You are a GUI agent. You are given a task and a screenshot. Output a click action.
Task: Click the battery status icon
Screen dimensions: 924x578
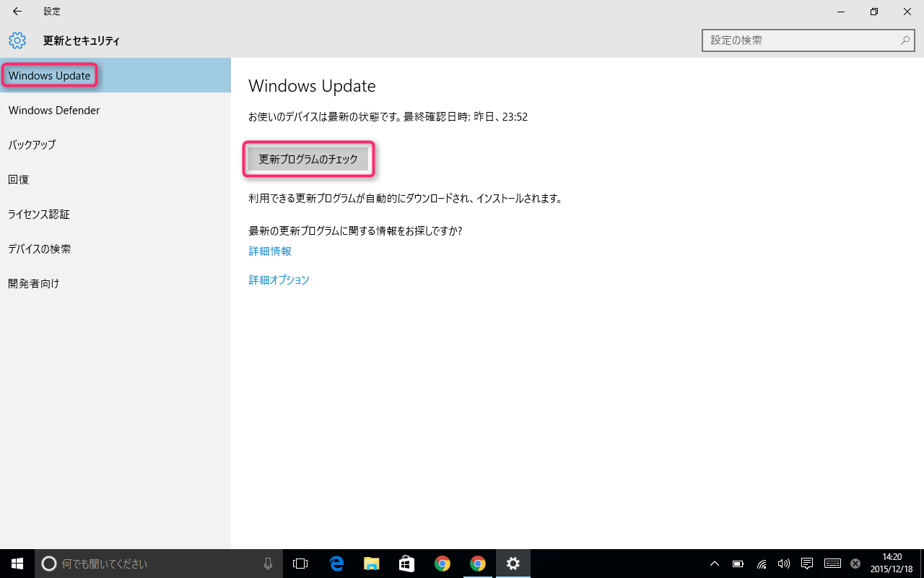pos(738,564)
